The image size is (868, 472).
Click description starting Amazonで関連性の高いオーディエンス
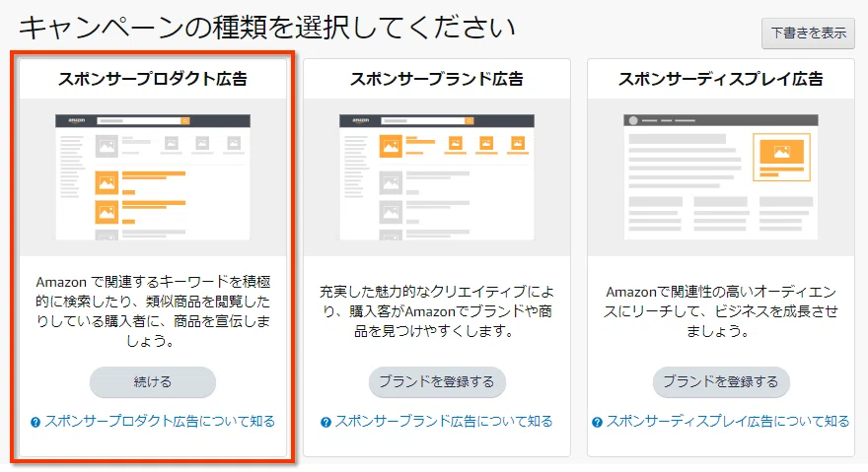point(721,311)
